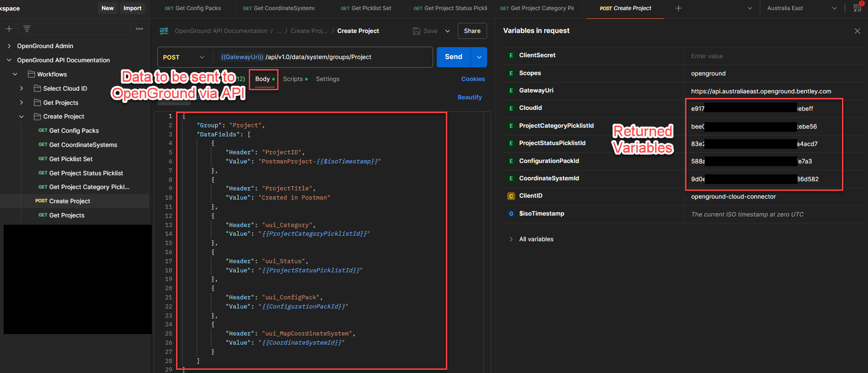868x373 pixels.
Task: Click the ClientID collection variable badge
Action: point(511,196)
